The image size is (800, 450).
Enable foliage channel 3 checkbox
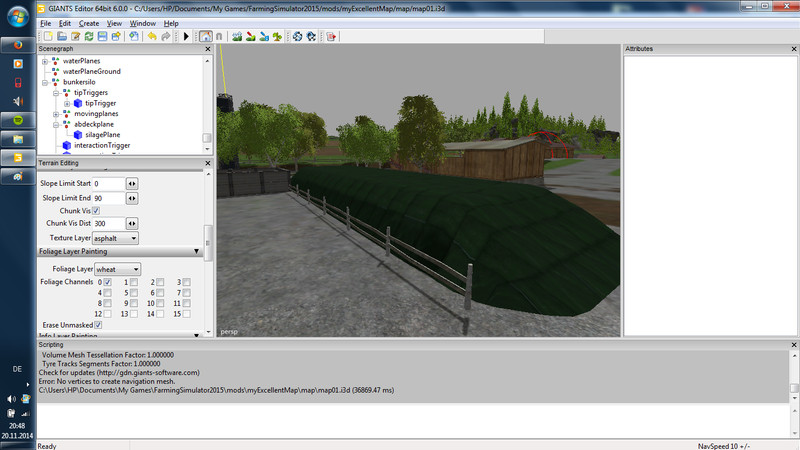pos(187,282)
